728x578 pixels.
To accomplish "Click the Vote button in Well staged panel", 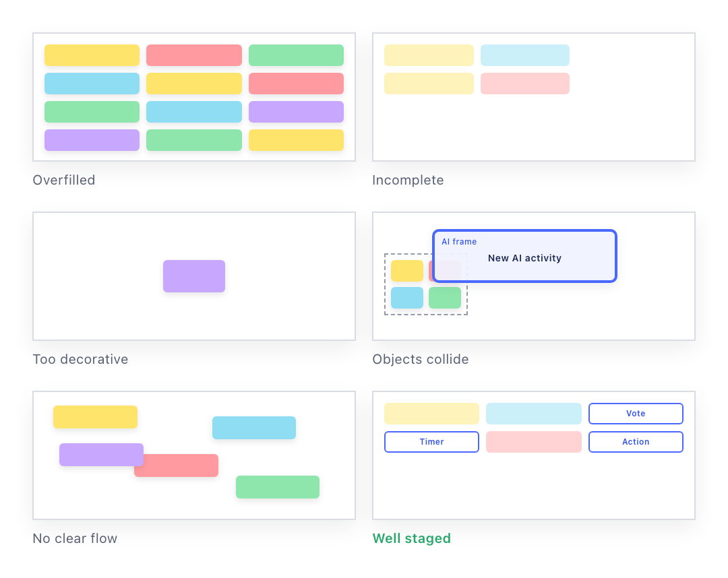I will tap(636, 414).
